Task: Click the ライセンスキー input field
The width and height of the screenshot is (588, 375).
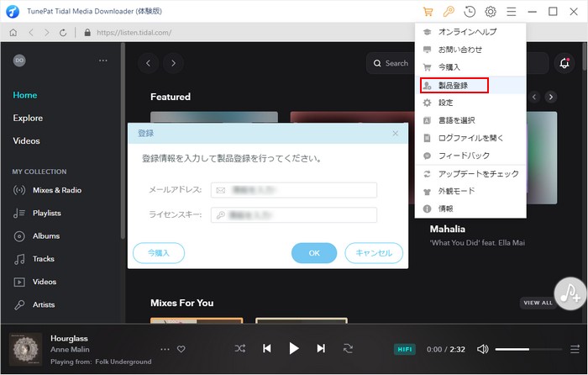Action: [x=294, y=215]
